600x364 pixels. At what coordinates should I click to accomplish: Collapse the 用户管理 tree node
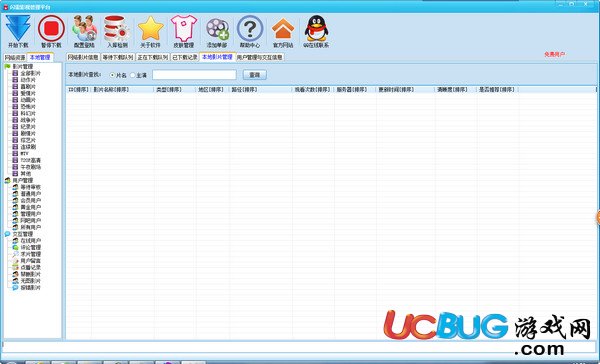[23, 180]
